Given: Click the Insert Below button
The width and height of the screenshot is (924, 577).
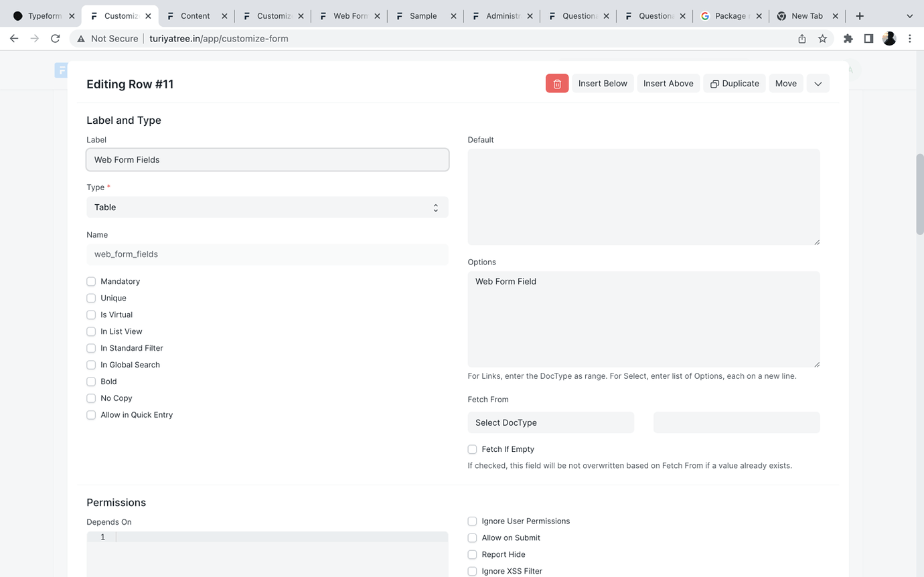Looking at the screenshot, I should click(x=602, y=83).
